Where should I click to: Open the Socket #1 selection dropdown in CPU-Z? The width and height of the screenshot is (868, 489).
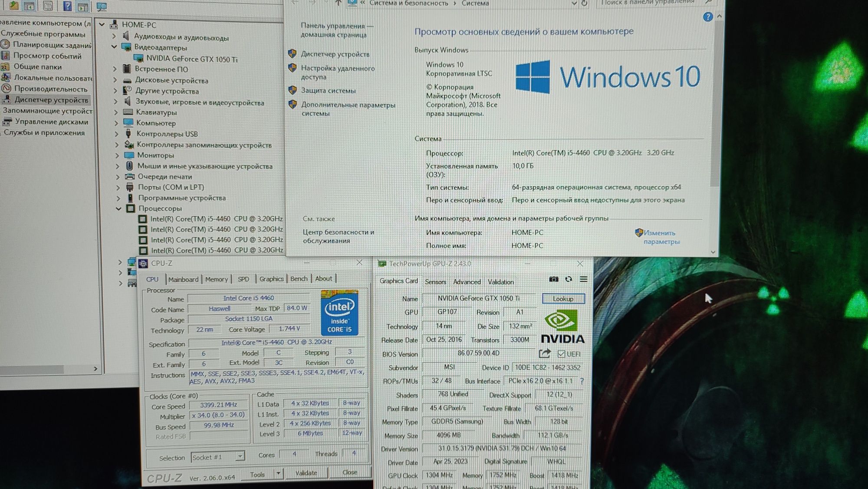coord(240,456)
